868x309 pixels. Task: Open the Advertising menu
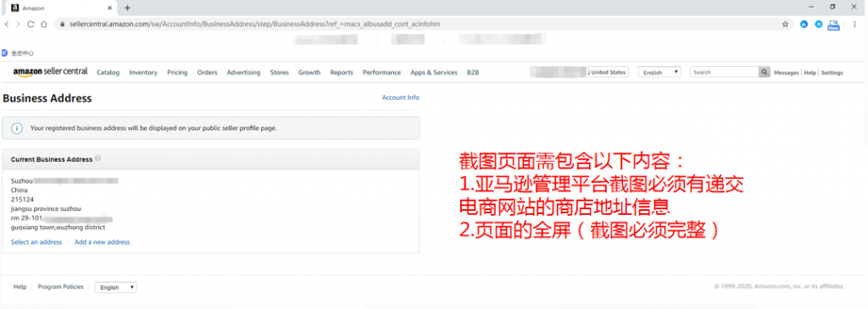243,73
